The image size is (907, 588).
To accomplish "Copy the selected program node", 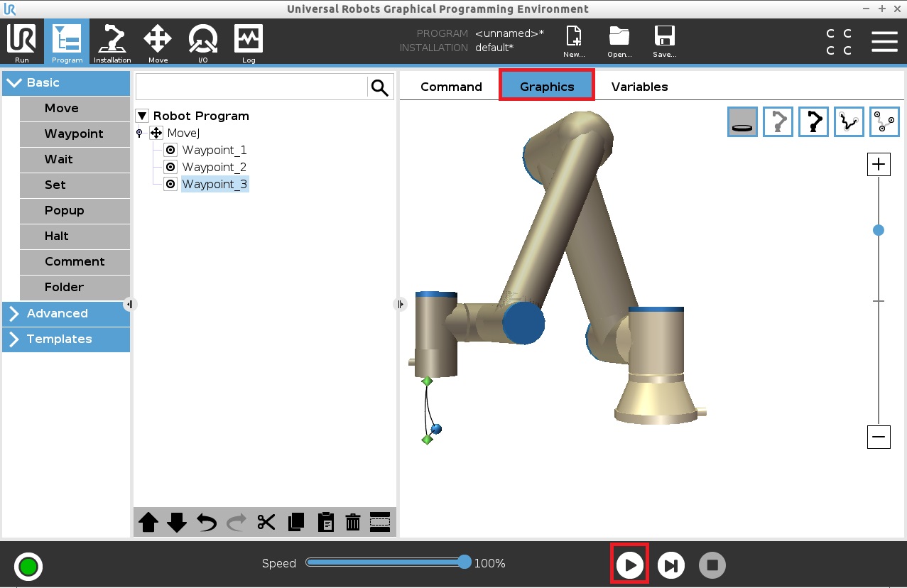I will tap(296, 523).
